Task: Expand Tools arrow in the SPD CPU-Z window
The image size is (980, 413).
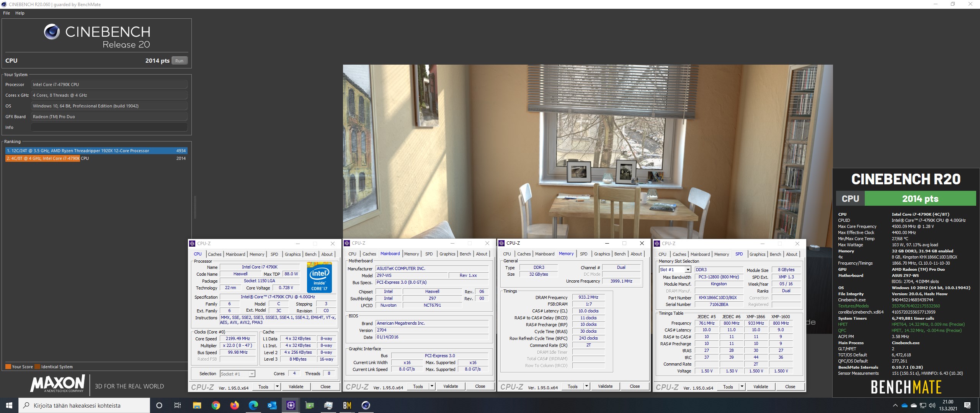Action: tap(742, 387)
